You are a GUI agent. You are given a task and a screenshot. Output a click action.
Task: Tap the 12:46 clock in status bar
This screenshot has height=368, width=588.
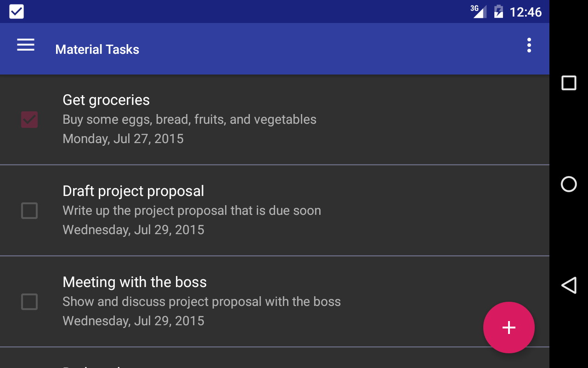[x=526, y=12]
